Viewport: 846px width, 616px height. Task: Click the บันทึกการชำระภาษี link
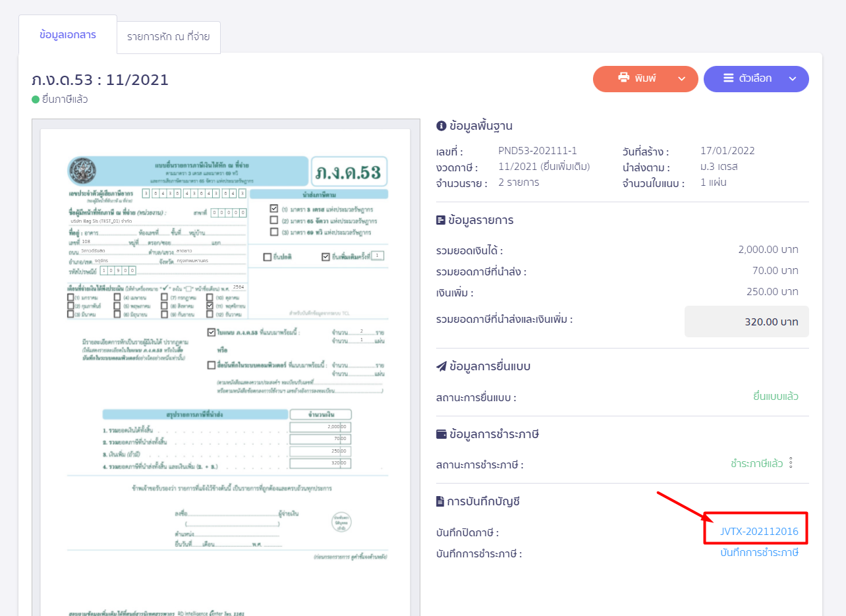(758, 553)
